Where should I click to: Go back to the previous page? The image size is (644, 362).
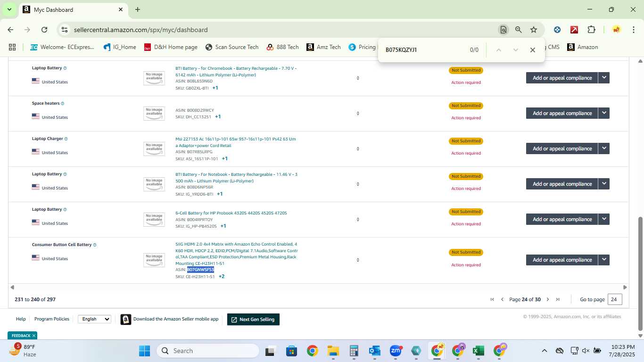(10, 30)
